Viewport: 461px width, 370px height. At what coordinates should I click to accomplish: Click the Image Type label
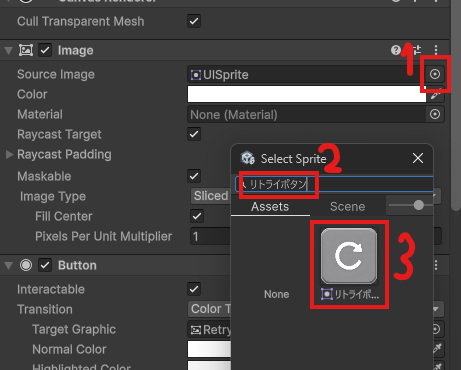[53, 196]
